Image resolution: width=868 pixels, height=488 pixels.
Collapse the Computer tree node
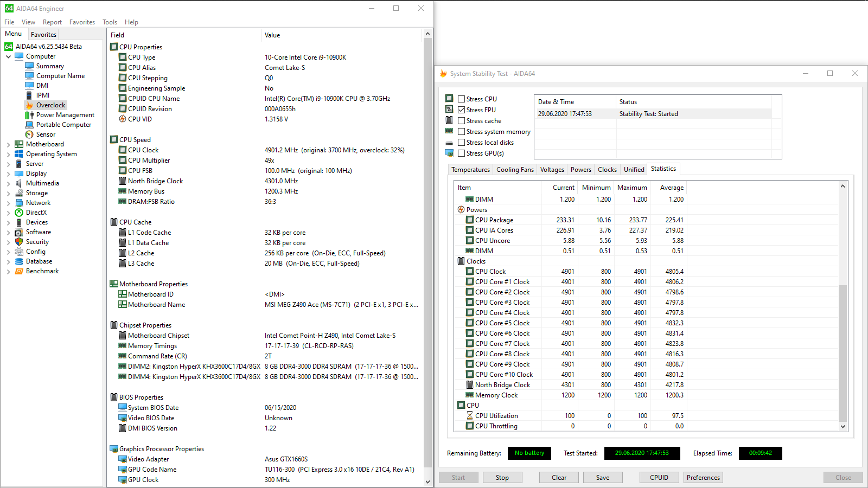9,56
